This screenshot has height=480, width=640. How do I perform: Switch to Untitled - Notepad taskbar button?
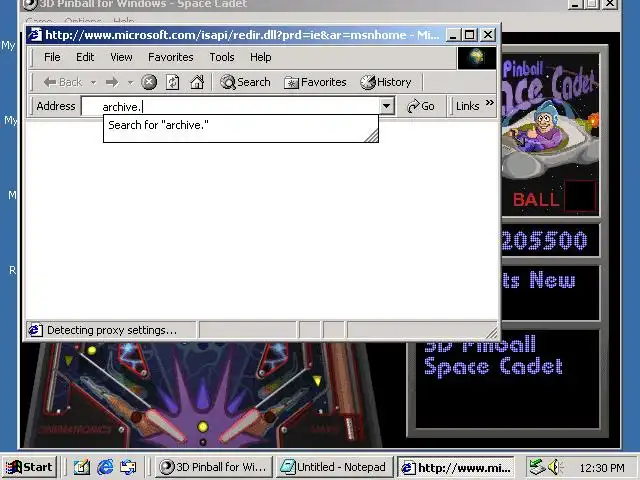(x=334, y=467)
